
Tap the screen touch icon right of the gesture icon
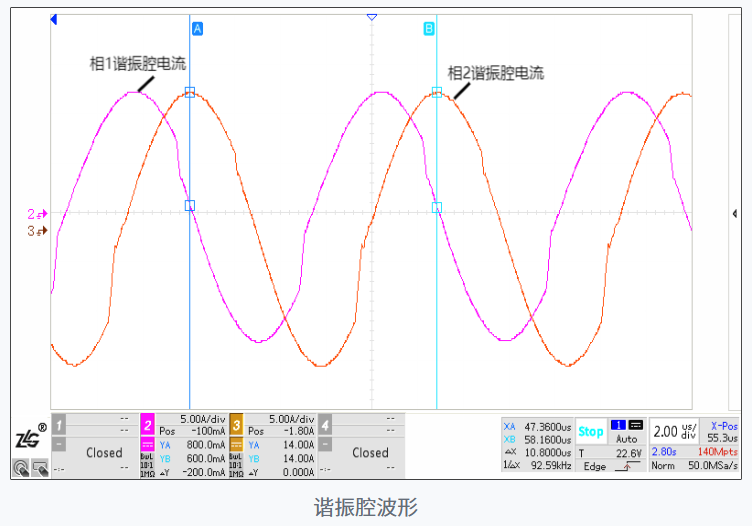[40, 468]
